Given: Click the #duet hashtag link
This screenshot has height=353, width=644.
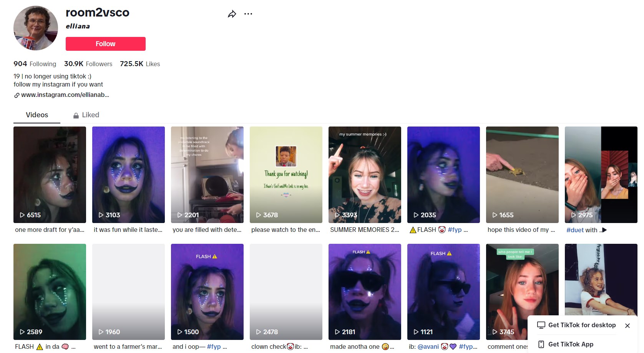Looking at the screenshot, I should [575, 230].
